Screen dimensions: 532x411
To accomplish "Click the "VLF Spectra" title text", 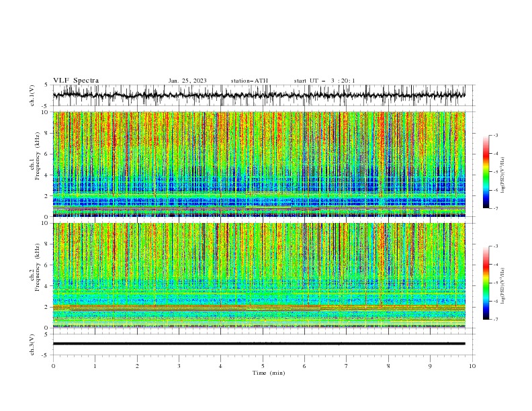I will (76, 81).
